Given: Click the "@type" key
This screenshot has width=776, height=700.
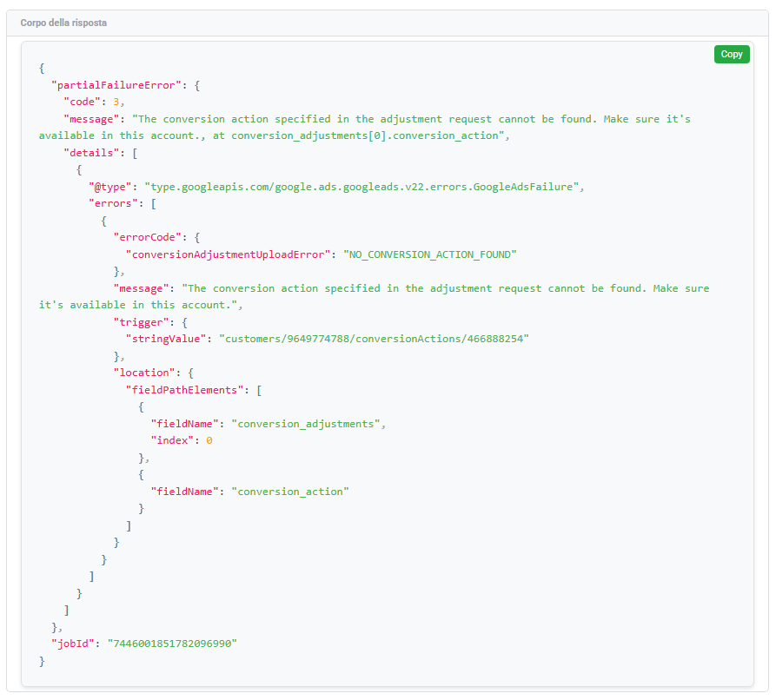Looking at the screenshot, I should 110,187.
